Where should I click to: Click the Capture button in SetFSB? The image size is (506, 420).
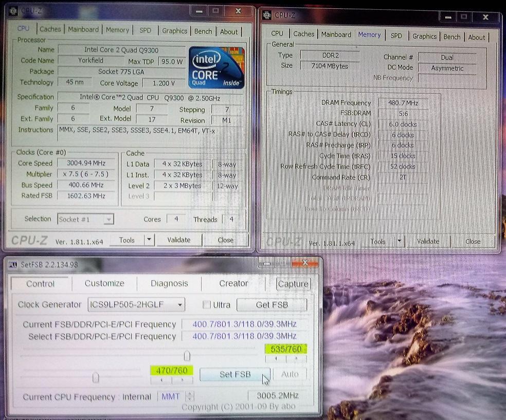coord(293,284)
